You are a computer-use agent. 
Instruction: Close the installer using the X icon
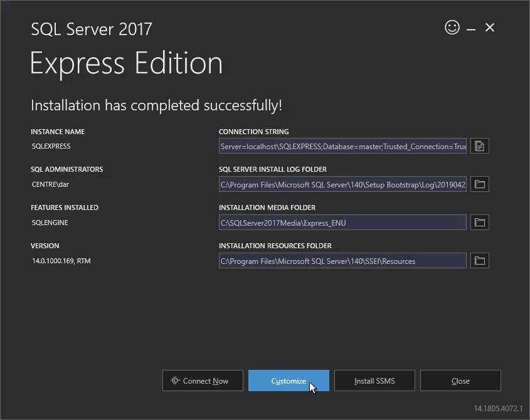tap(489, 28)
